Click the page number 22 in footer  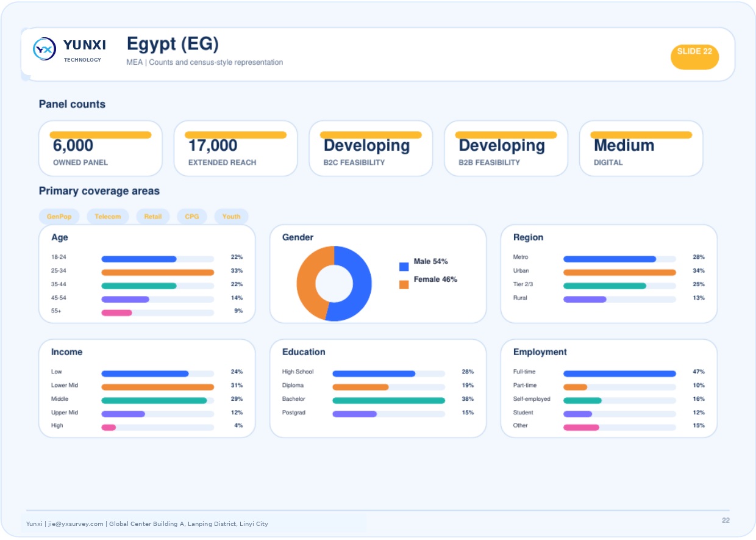point(726,520)
